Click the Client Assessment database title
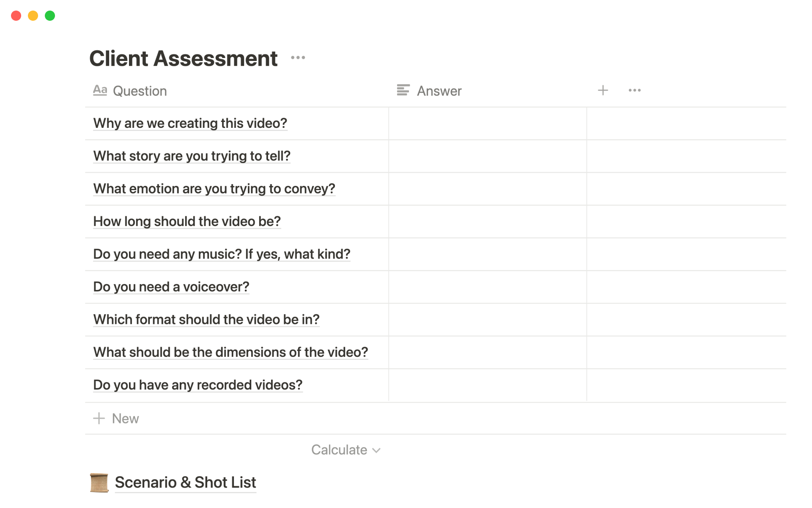The height and width of the screenshot is (508, 812). [x=183, y=58]
